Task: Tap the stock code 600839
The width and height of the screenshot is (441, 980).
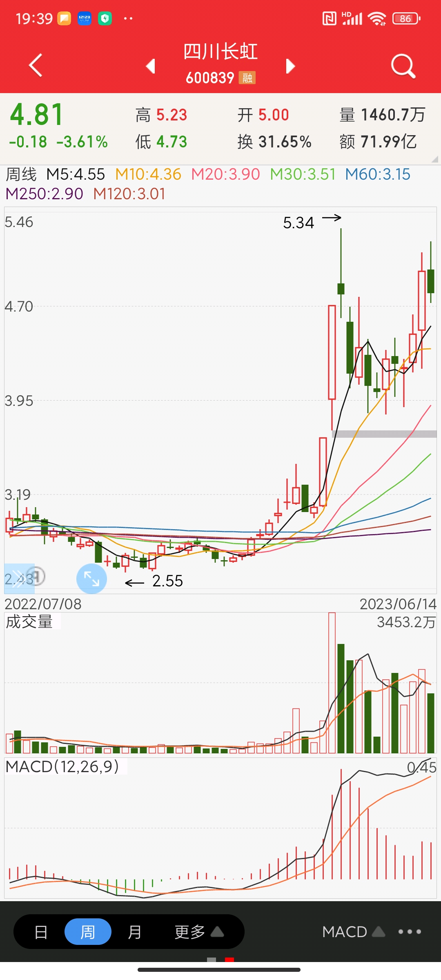Action: [210, 78]
